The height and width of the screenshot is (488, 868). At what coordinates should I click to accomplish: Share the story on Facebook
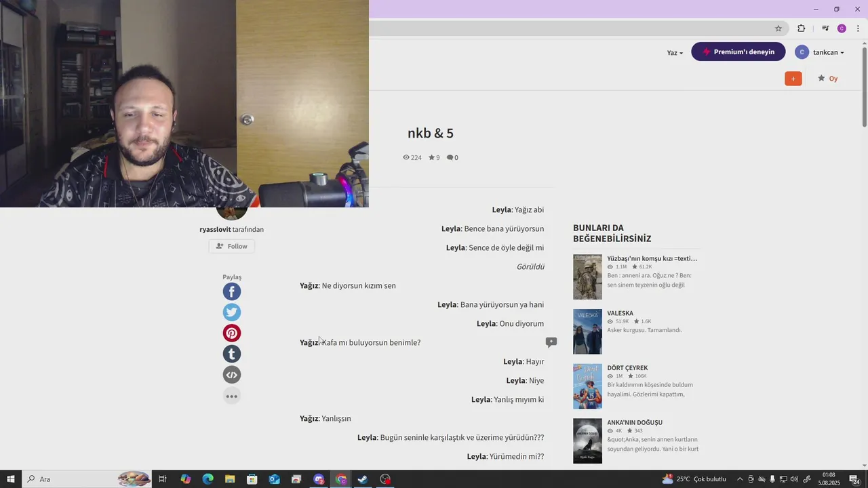point(232,291)
